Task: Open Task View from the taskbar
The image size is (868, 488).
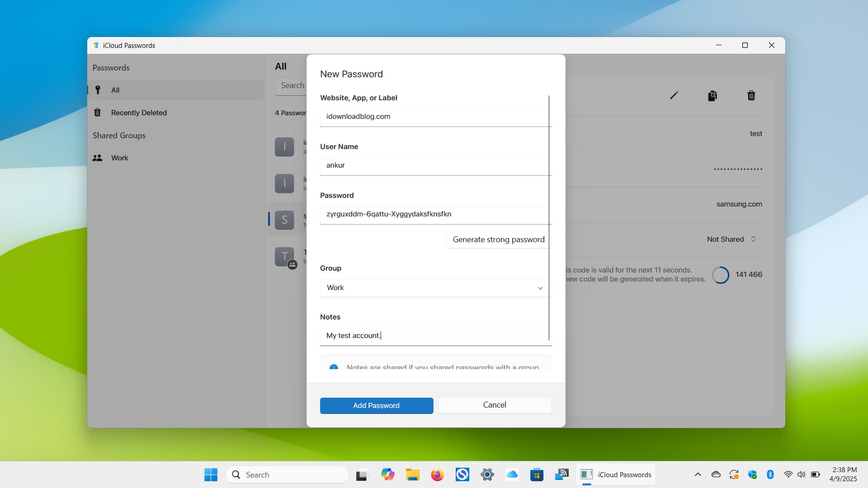Action: [362, 474]
